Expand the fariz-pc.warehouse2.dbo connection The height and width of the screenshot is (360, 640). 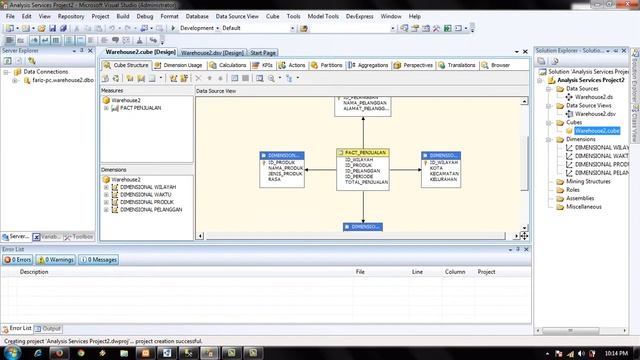(15, 80)
